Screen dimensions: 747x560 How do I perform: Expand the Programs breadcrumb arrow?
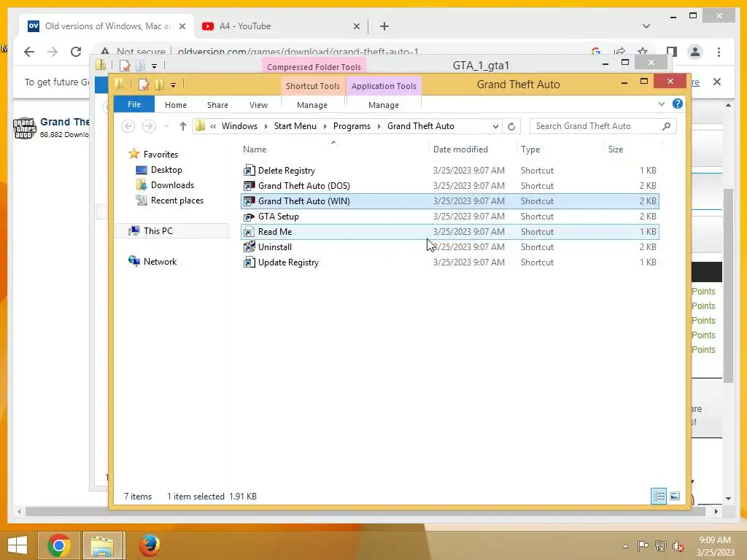tap(379, 126)
